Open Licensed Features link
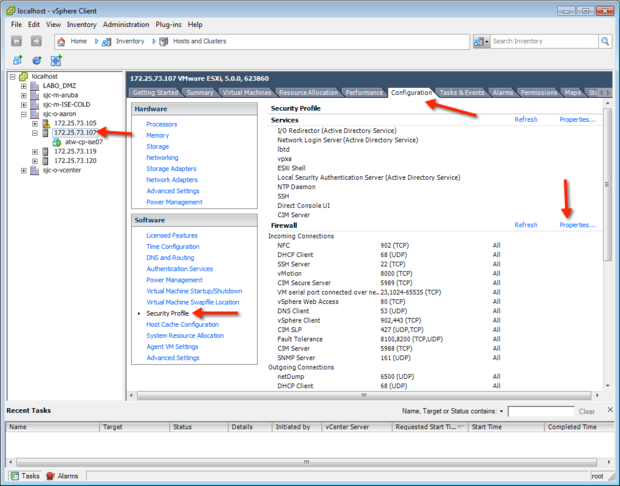 coord(172,235)
